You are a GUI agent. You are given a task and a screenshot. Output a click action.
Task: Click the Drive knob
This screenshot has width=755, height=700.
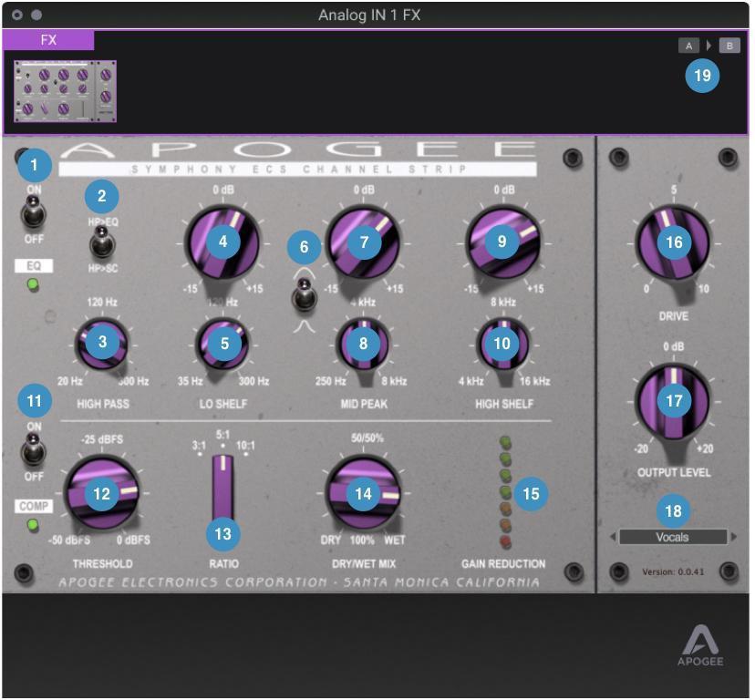pos(674,242)
